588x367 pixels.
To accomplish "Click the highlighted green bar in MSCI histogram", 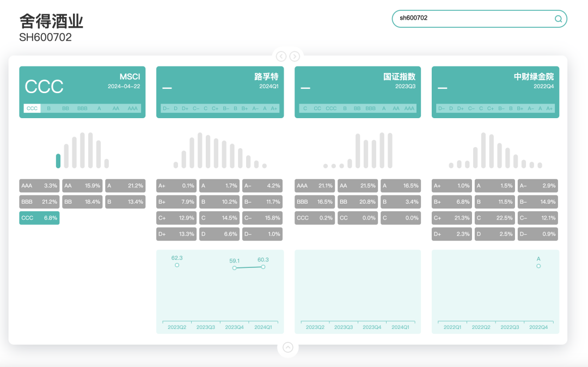I will (58, 161).
